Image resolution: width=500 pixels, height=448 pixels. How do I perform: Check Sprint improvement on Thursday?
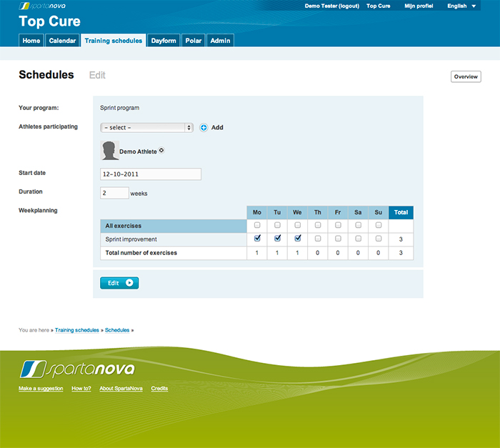[318, 239]
